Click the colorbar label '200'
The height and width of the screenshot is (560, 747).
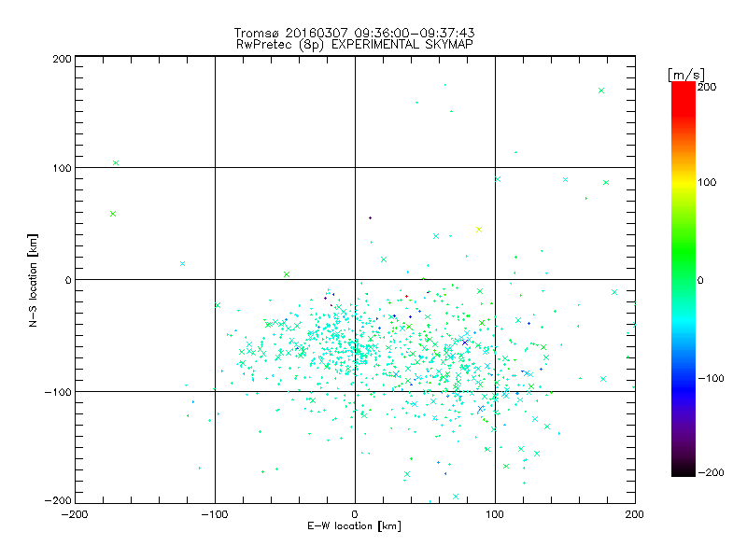pos(707,87)
